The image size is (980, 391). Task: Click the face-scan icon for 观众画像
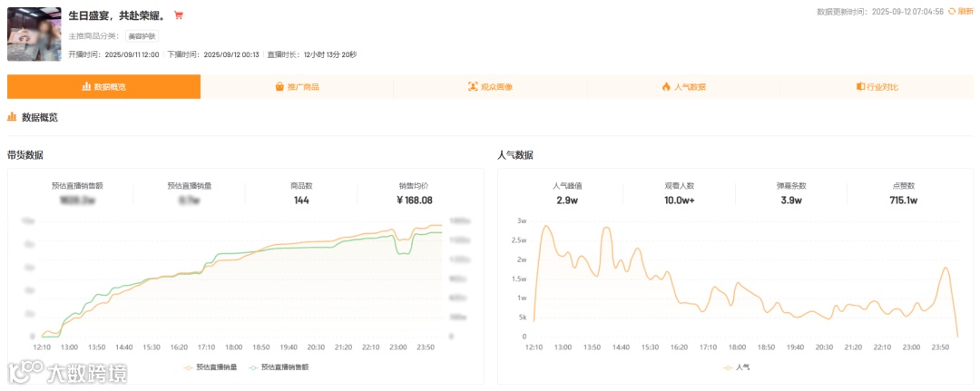point(473,87)
